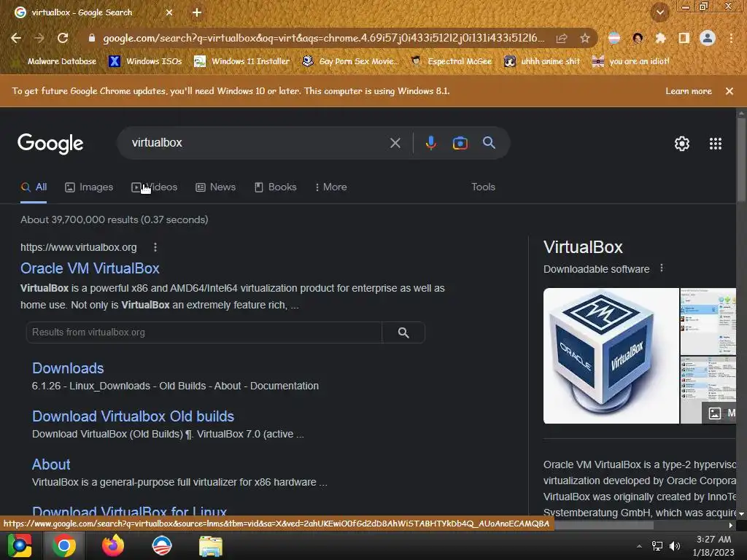
Task: Click the 'Results from virtualbox.org' field
Action: [x=204, y=332]
